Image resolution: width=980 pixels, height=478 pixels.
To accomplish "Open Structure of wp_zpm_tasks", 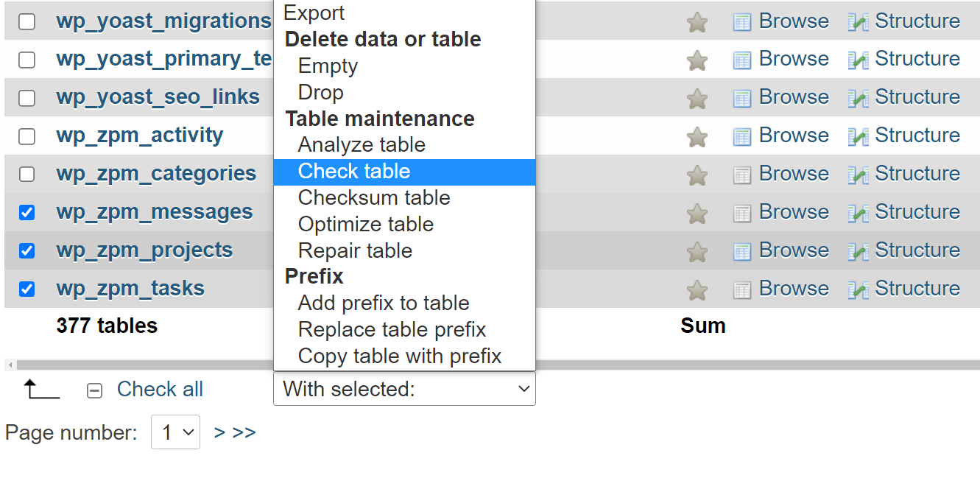I will (917, 288).
